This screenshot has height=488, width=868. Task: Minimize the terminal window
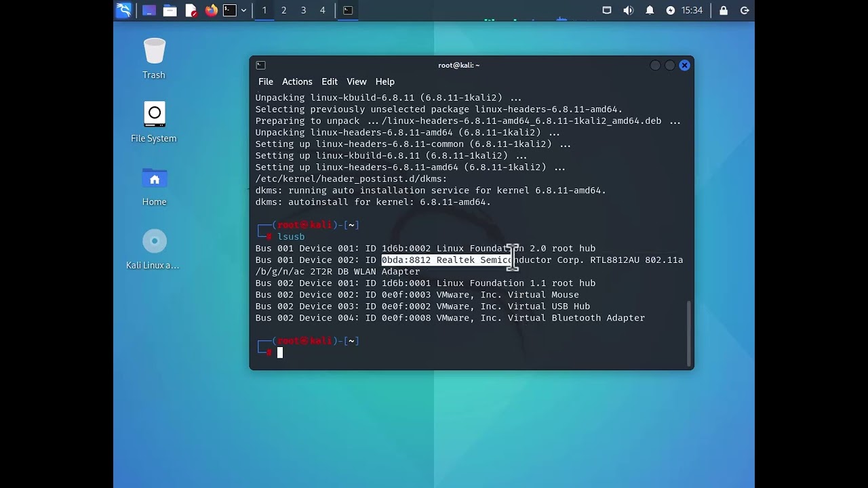654,65
